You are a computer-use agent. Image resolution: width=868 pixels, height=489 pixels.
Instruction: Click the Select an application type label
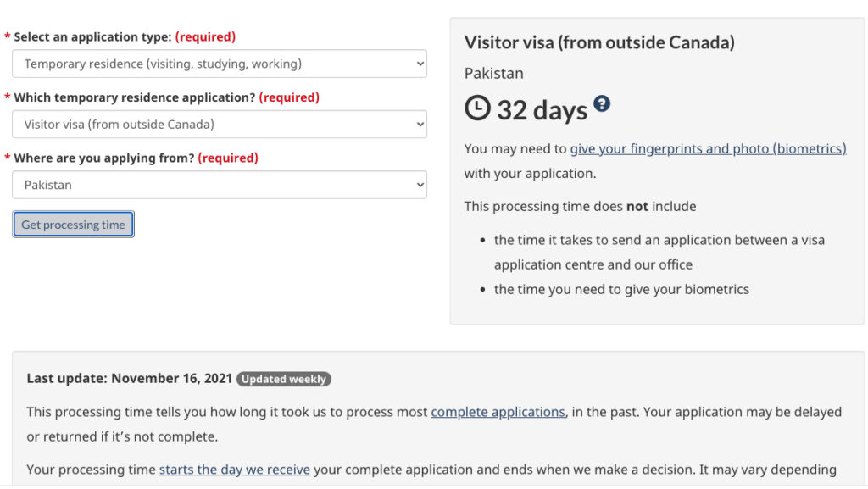click(93, 37)
